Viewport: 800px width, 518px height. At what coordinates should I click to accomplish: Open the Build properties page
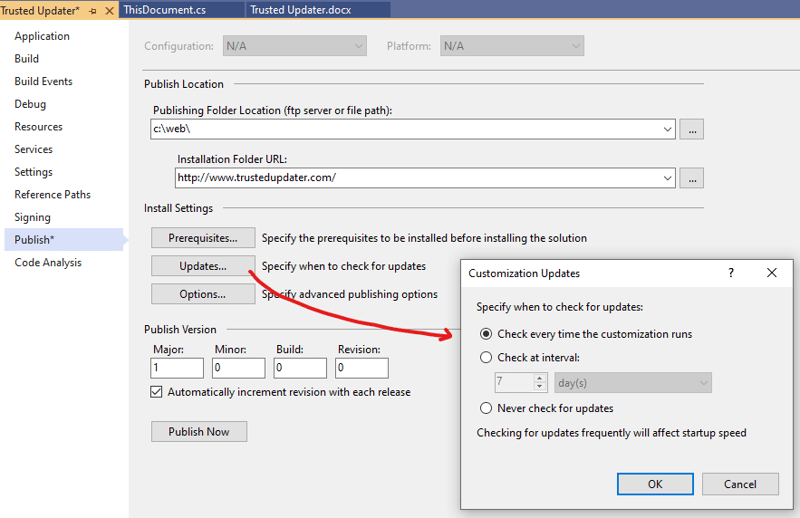tap(27, 59)
